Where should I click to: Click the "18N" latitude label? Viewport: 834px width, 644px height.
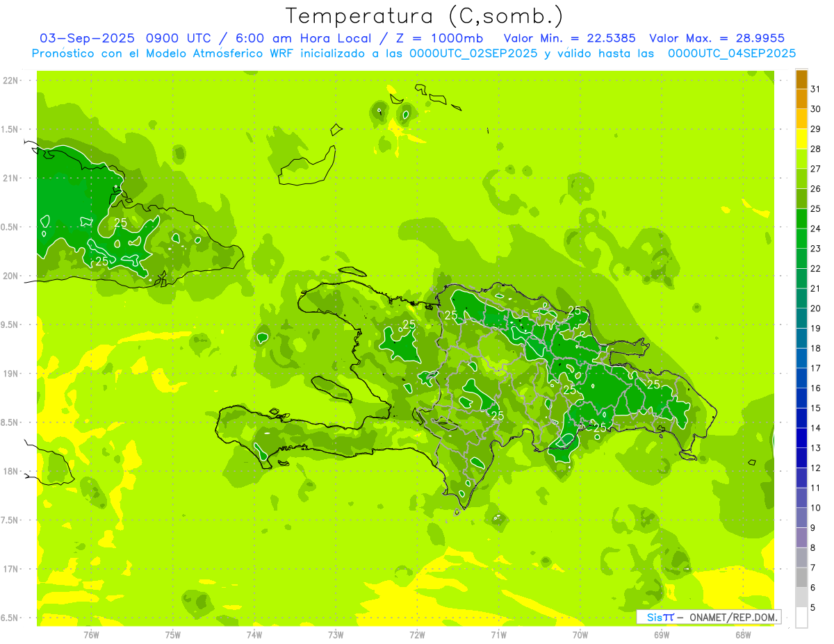11,472
